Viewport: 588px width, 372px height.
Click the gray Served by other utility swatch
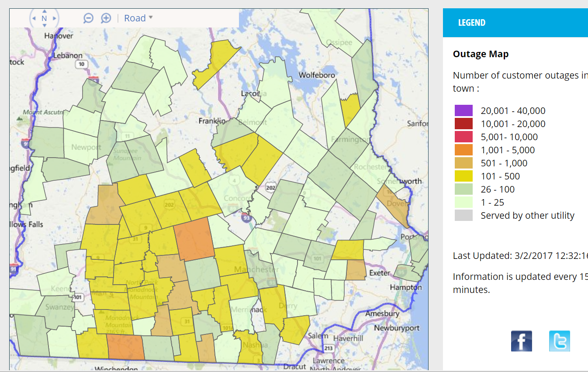point(463,215)
